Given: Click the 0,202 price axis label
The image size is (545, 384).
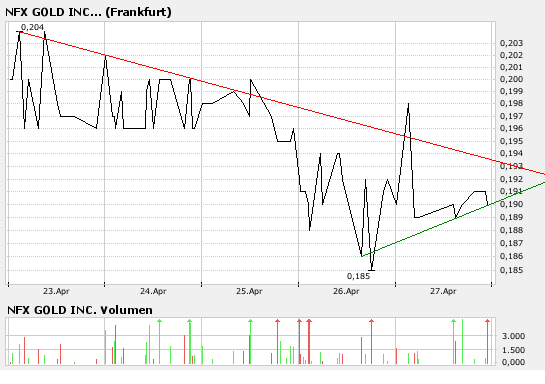Looking at the screenshot, I should [x=511, y=55].
